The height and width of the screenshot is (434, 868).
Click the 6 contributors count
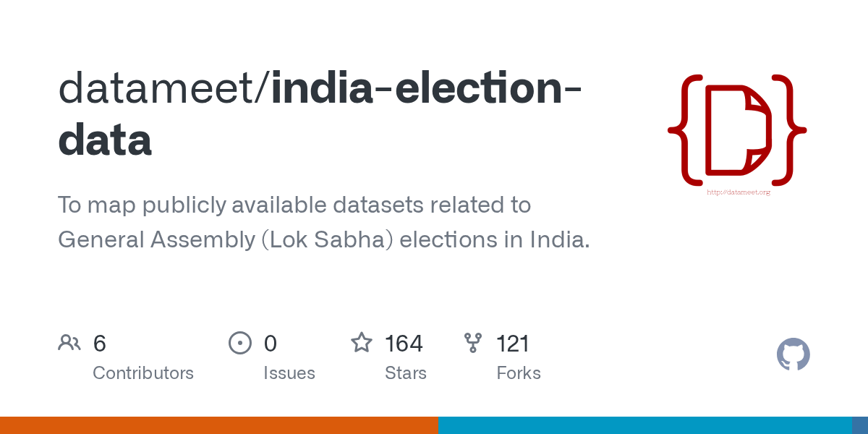coord(100,343)
